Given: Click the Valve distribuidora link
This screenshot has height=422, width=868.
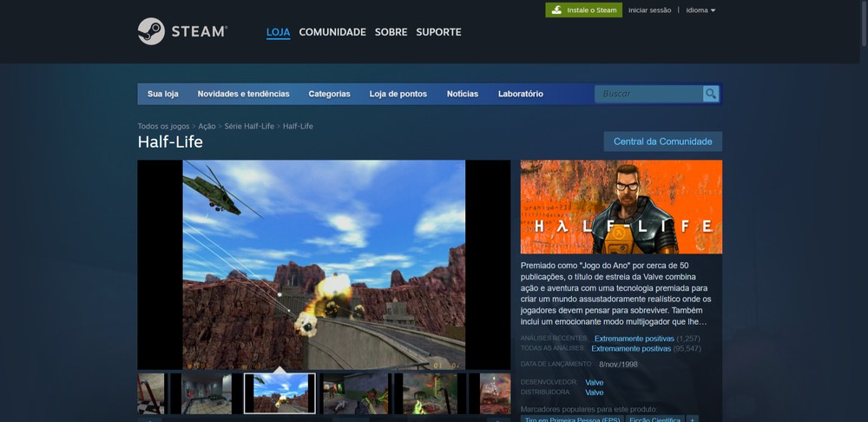Looking at the screenshot, I should pos(594,392).
